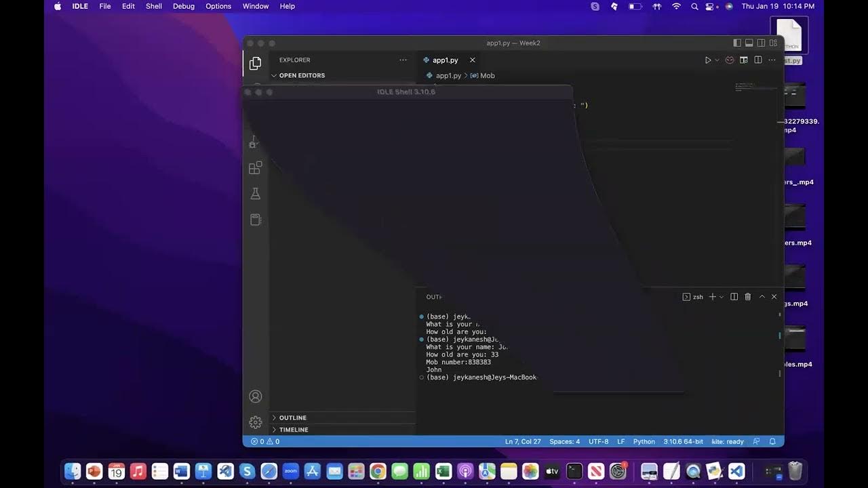Image resolution: width=868 pixels, height=488 pixels.
Task: Create new terminal with plus icon
Action: pos(712,297)
